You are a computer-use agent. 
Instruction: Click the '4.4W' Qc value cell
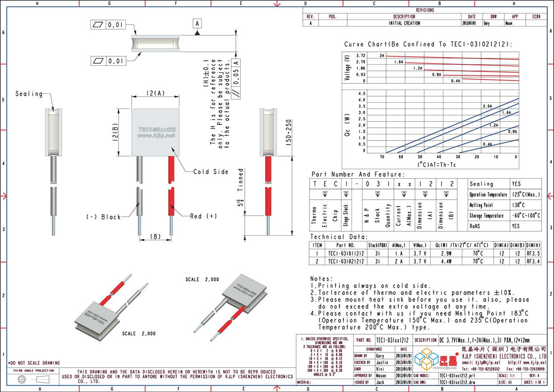point(446,261)
